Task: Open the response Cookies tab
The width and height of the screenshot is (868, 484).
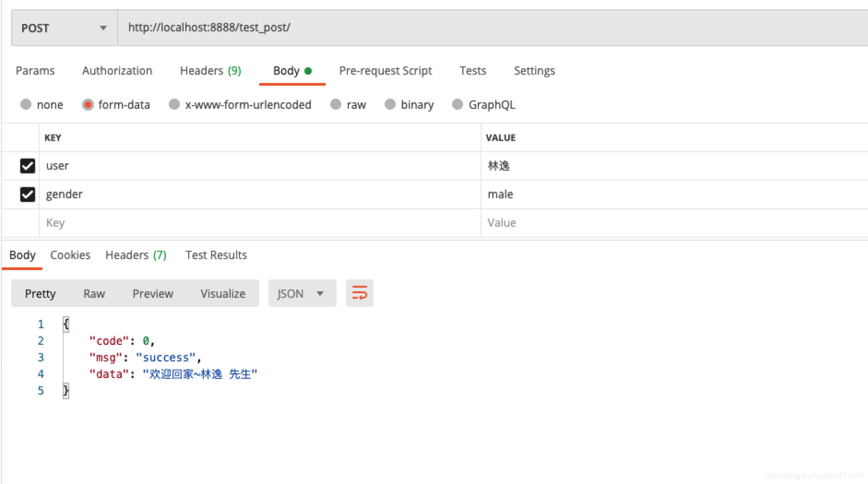Action: (70, 255)
